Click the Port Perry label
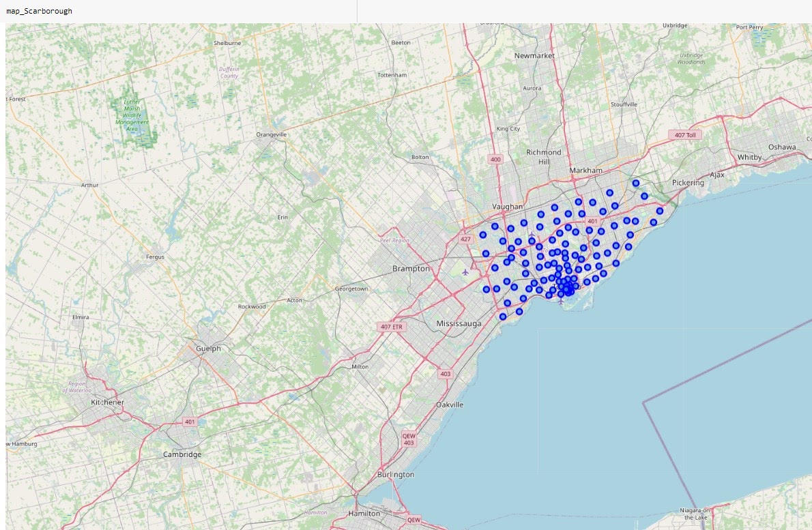This screenshot has width=812, height=530. click(x=750, y=27)
